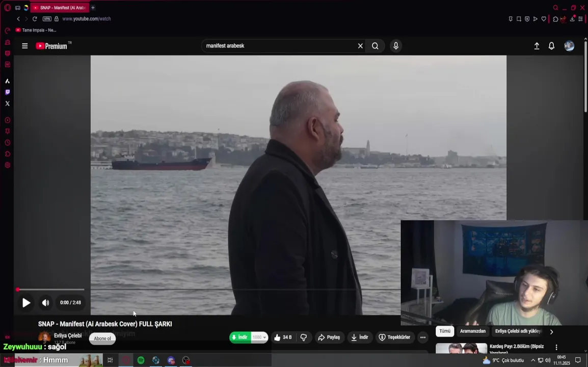Switch to SNAP - Manifest browser tab
Image resolution: width=588 pixels, height=367 pixels.
60,8
